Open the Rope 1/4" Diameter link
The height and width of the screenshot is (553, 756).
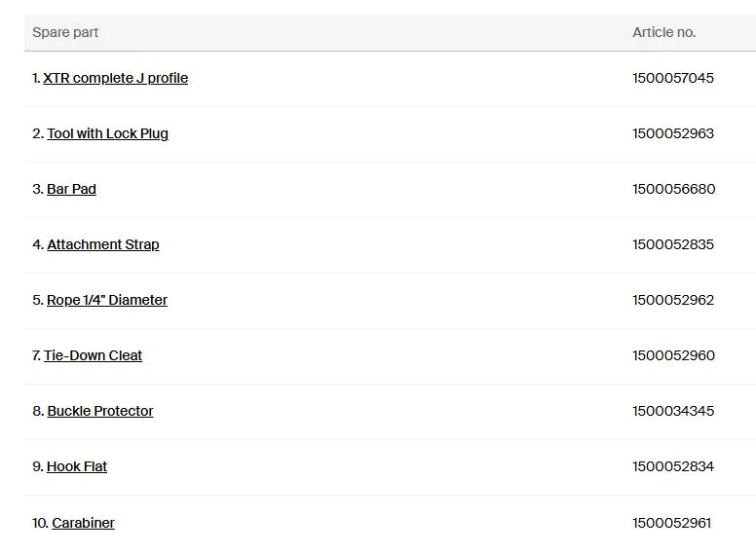pyautogui.click(x=107, y=300)
